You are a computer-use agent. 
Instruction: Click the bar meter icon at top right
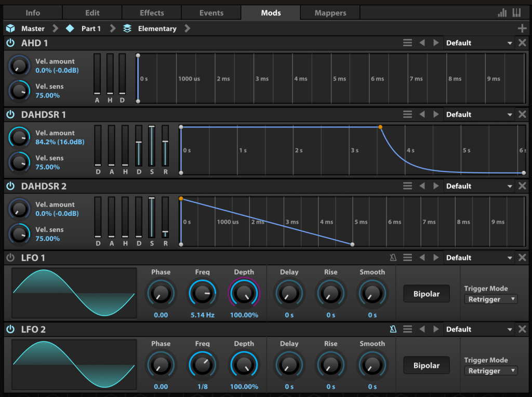502,13
